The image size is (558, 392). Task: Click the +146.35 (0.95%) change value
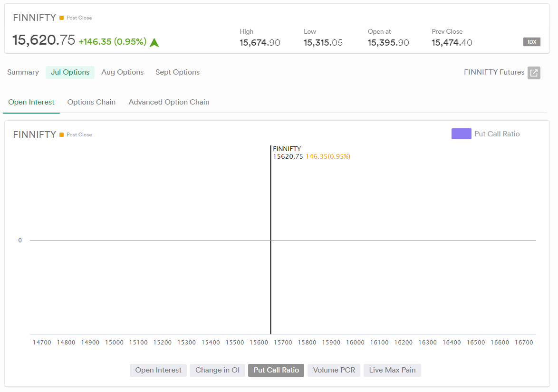click(113, 42)
